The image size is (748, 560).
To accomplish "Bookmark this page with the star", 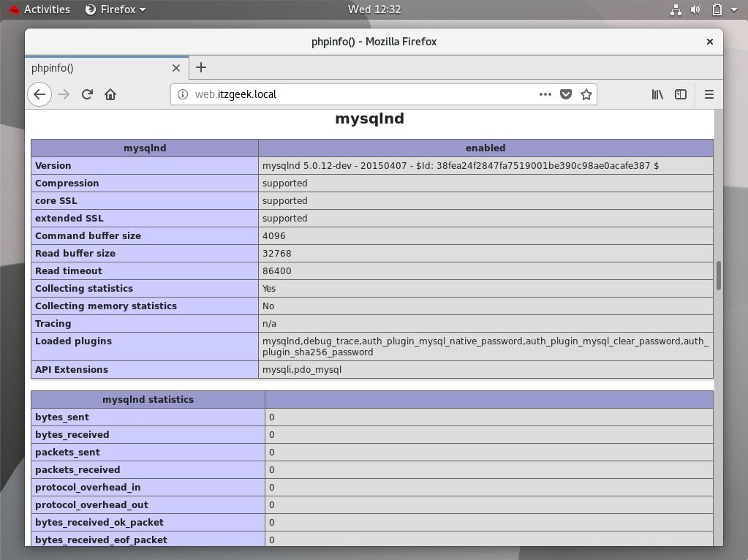I will point(586,94).
